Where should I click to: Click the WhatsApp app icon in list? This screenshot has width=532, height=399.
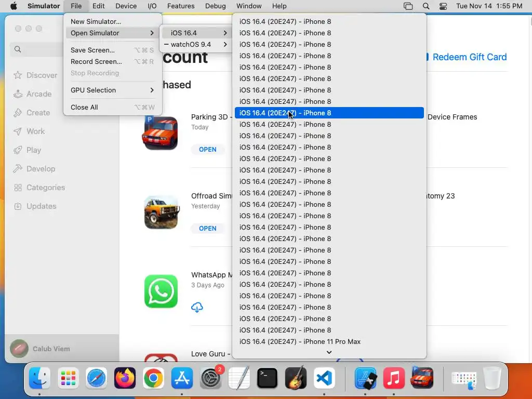(x=161, y=291)
